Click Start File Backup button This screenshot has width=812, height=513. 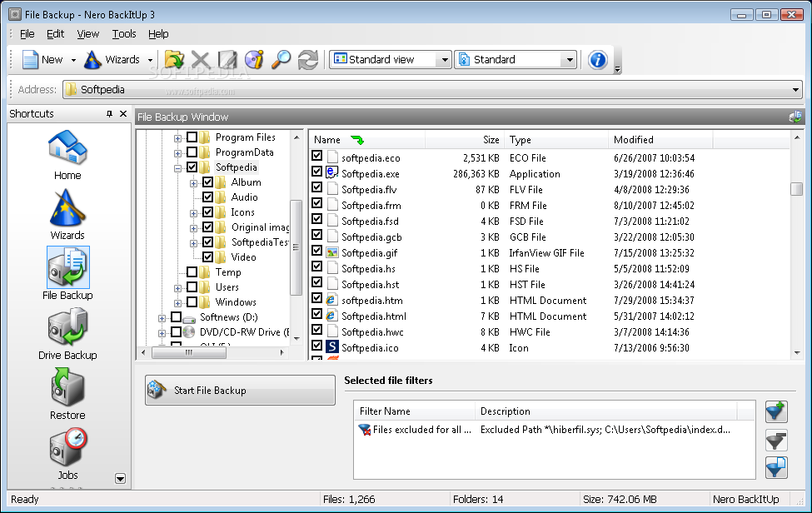click(x=241, y=391)
